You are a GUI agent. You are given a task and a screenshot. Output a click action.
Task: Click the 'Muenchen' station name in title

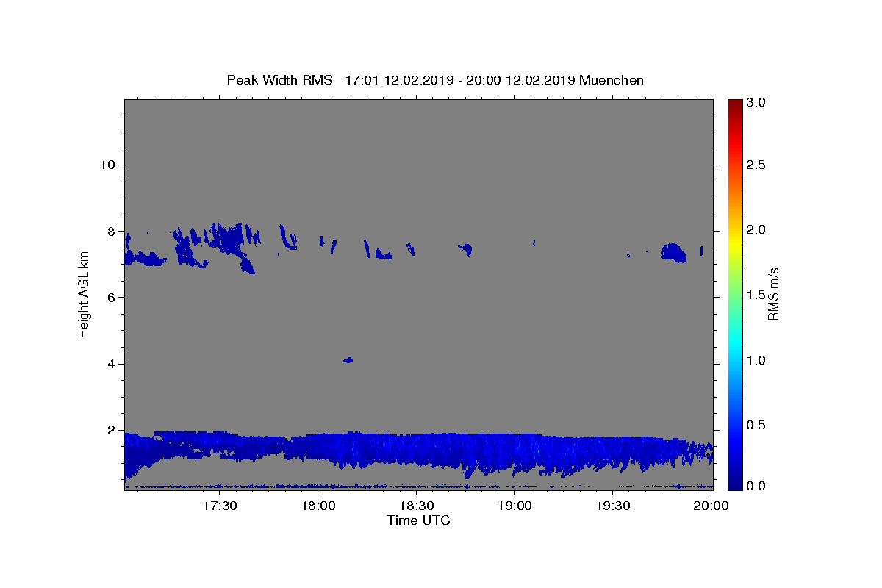(612, 80)
